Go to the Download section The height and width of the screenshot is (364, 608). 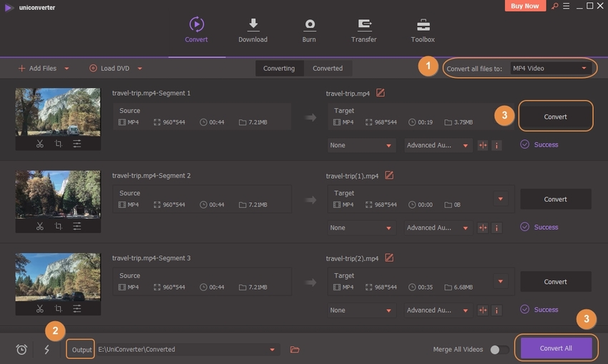pyautogui.click(x=252, y=30)
